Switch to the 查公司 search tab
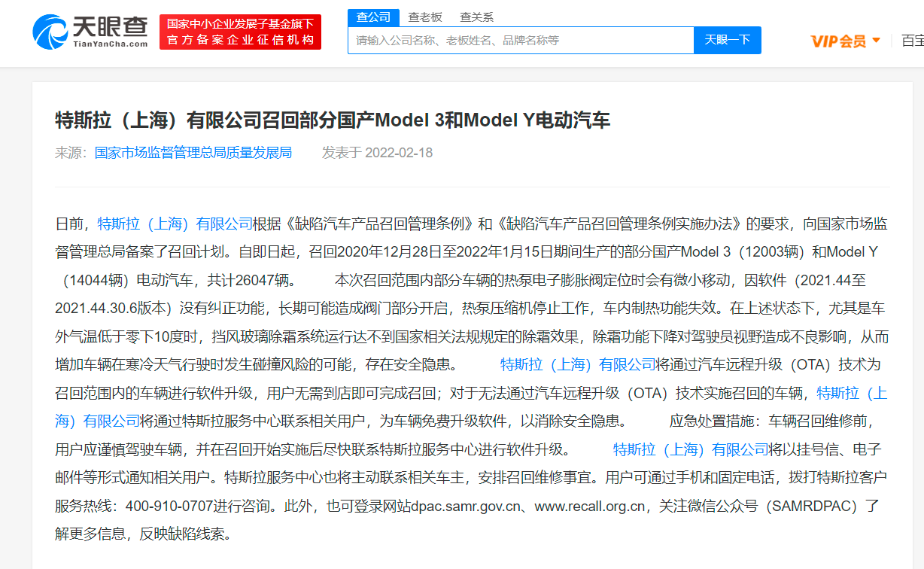This screenshot has height=569, width=924. pos(373,17)
